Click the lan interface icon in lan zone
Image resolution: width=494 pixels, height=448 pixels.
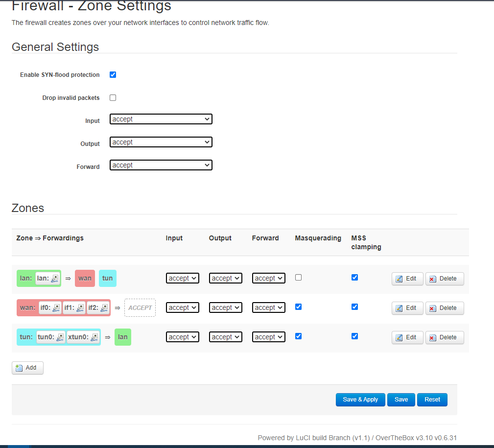click(x=55, y=279)
